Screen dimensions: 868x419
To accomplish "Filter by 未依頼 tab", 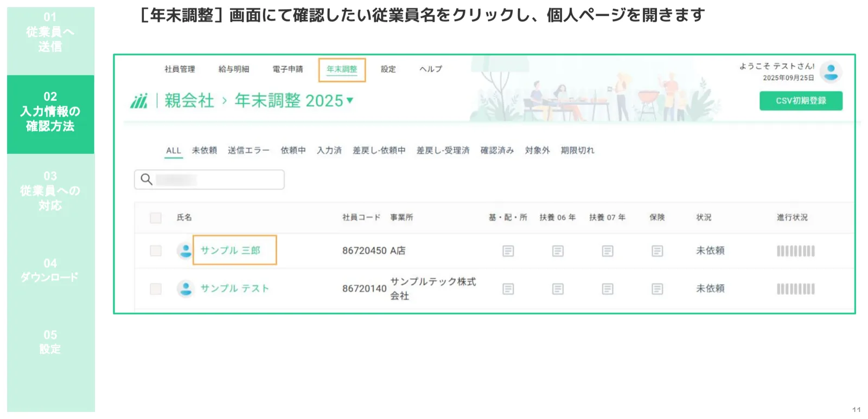I will tap(205, 151).
